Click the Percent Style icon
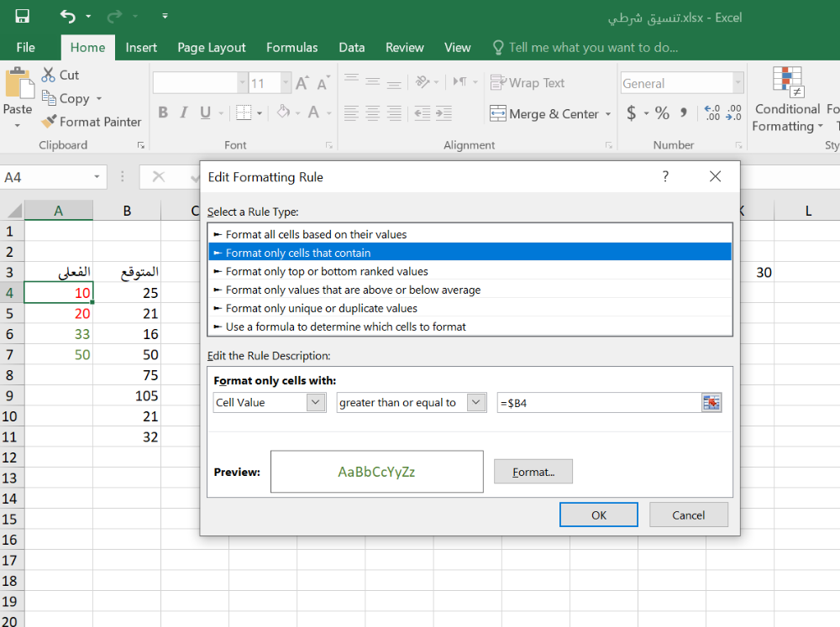Viewport: 840px width, 627px height. click(x=662, y=113)
